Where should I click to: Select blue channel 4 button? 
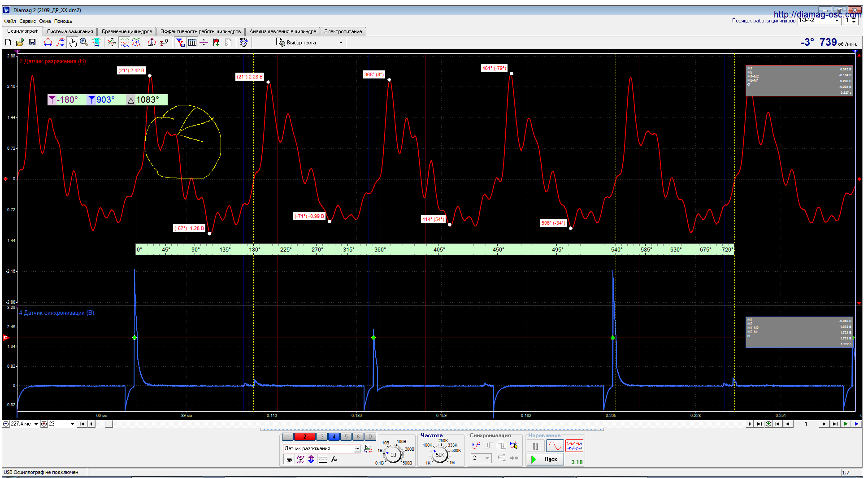pos(334,437)
